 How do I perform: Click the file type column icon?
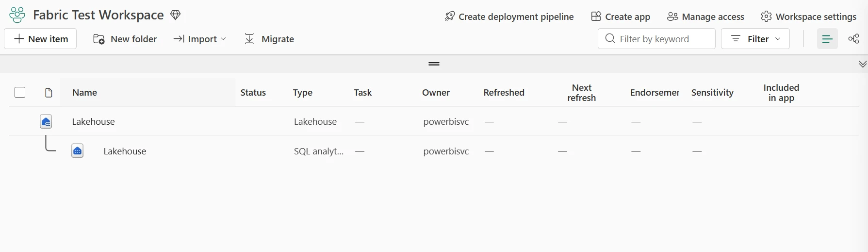(49, 93)
